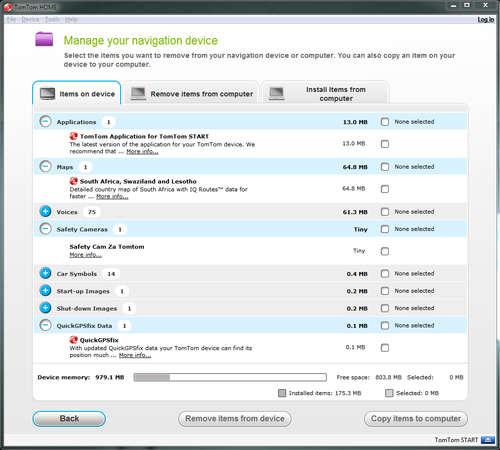Collapse the Maps category
This screenshot has height=450, width=500.
[x=45, y=166]
